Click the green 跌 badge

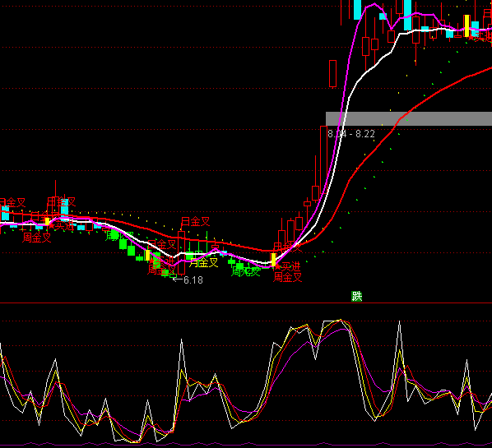[357, 296]
